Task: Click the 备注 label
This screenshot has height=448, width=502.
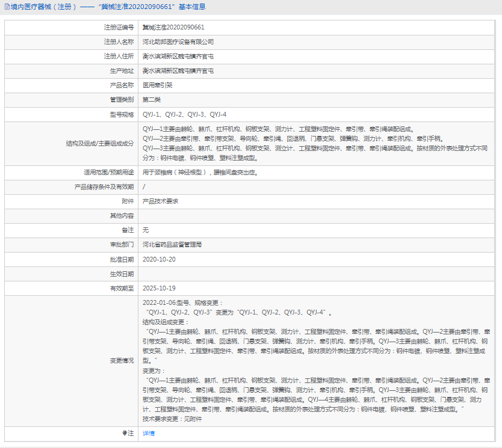Action: 128,230
